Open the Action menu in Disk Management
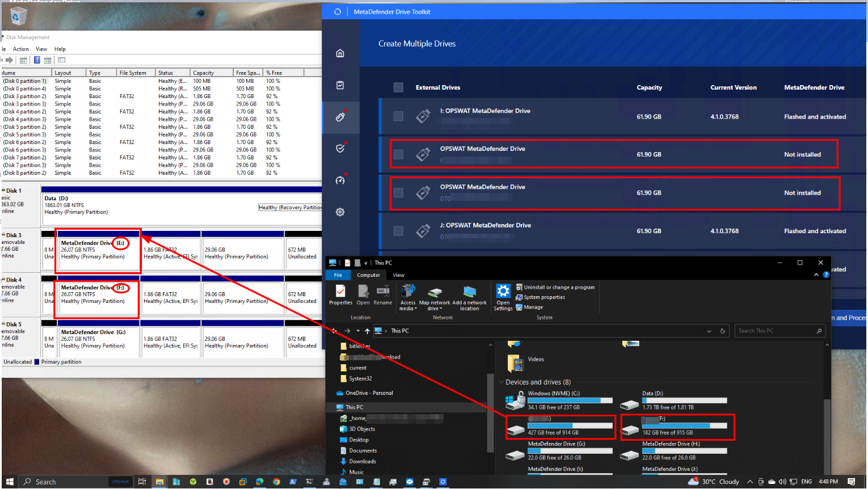 [20, 49]
